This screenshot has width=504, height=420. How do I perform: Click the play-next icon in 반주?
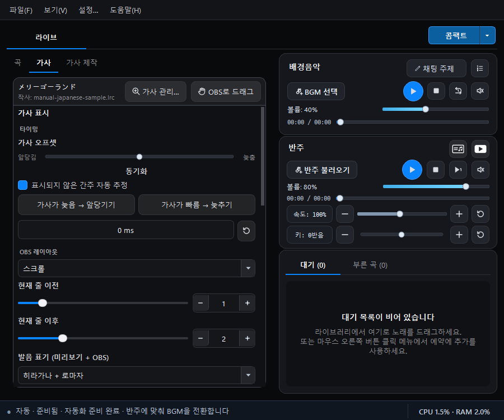pos(458,170)
